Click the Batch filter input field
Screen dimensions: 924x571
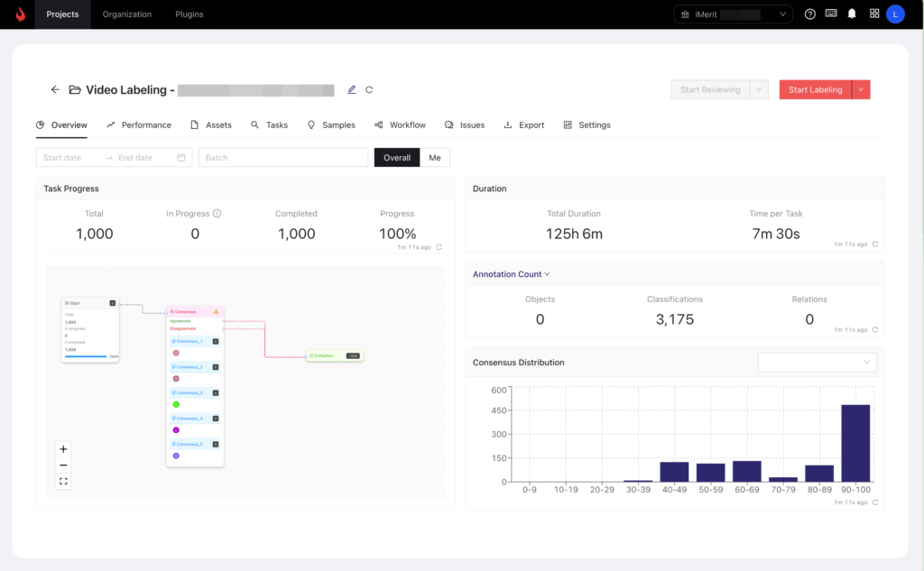pyautogui.click(x=282, y=157)
